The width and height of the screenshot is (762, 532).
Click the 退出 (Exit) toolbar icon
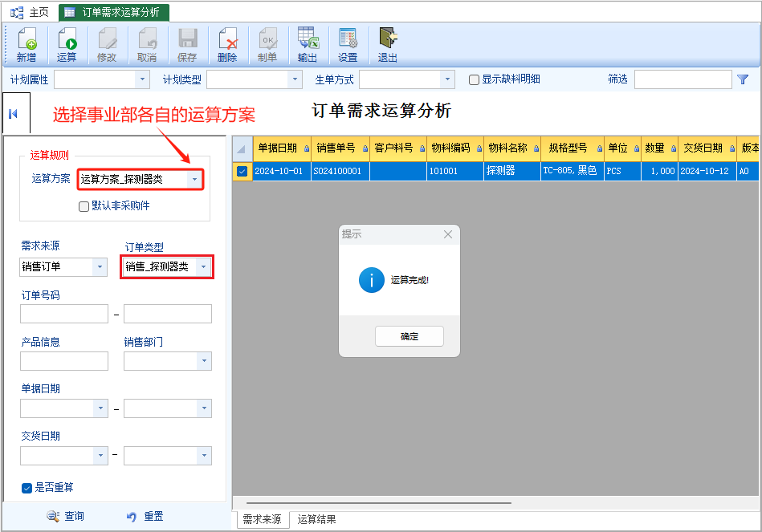(x=388, y=39)
